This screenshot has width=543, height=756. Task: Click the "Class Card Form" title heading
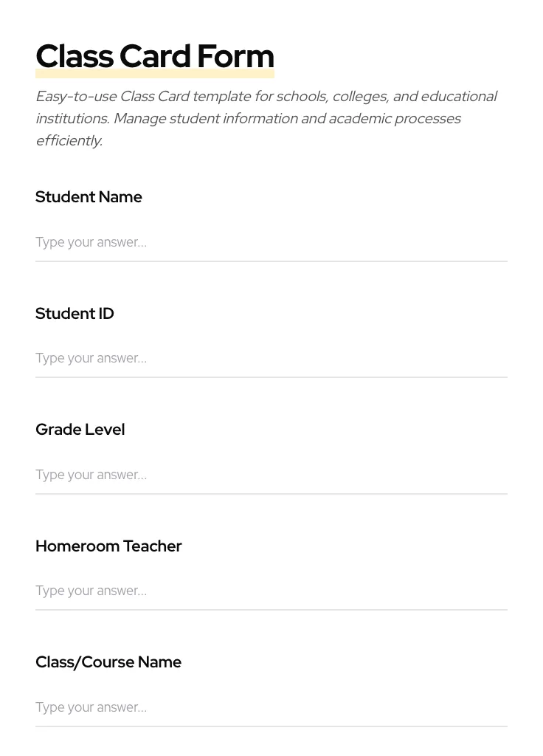point(154,56)
